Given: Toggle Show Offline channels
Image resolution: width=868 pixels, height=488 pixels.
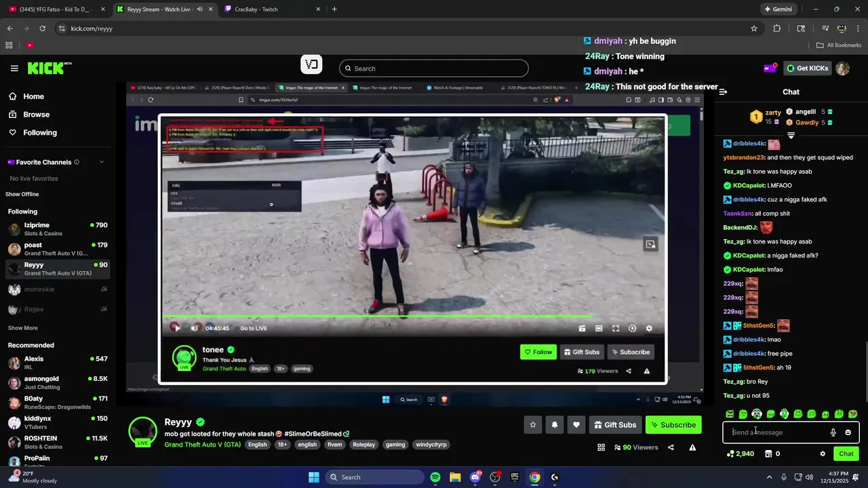Looking at the screenshot, I should (22, 195).
